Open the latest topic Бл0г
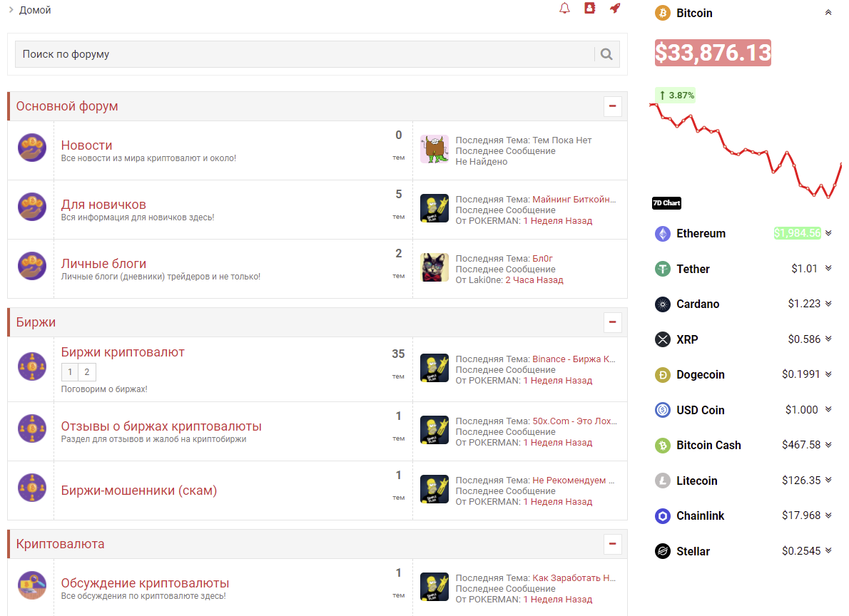This screenshot has width=849, height=616. (542, 259)
